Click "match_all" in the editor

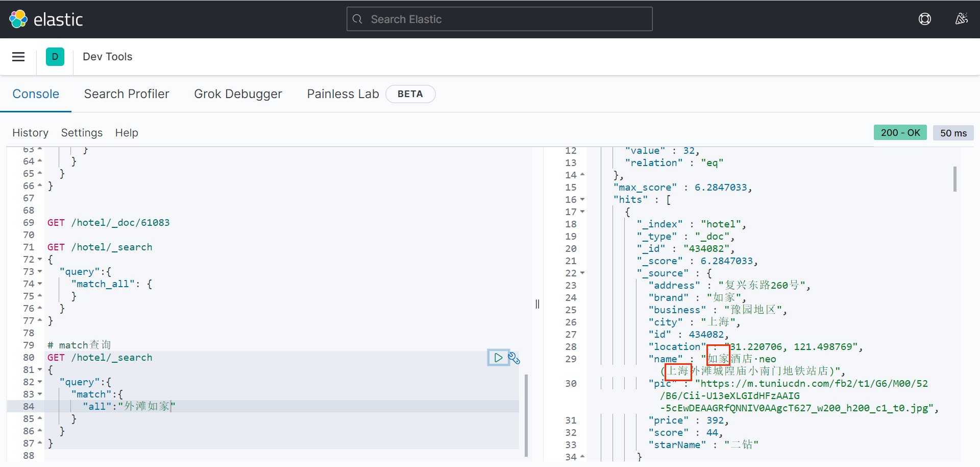point(103,284)
